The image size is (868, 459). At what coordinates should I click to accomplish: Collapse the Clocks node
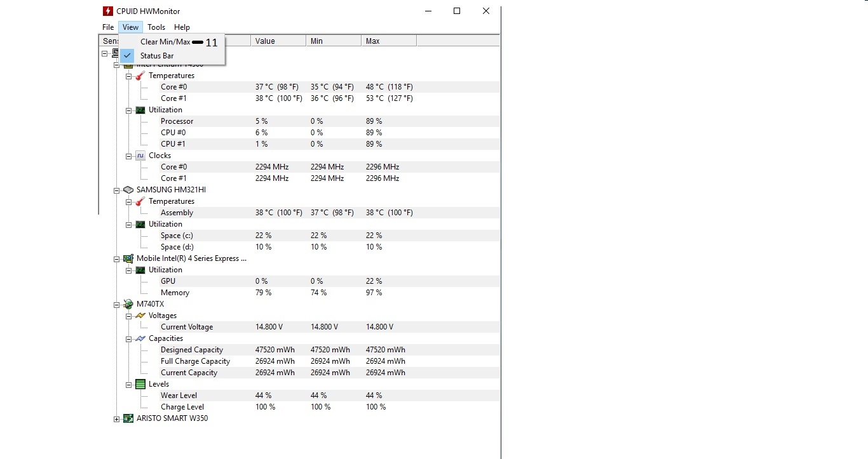click(128, 156)
